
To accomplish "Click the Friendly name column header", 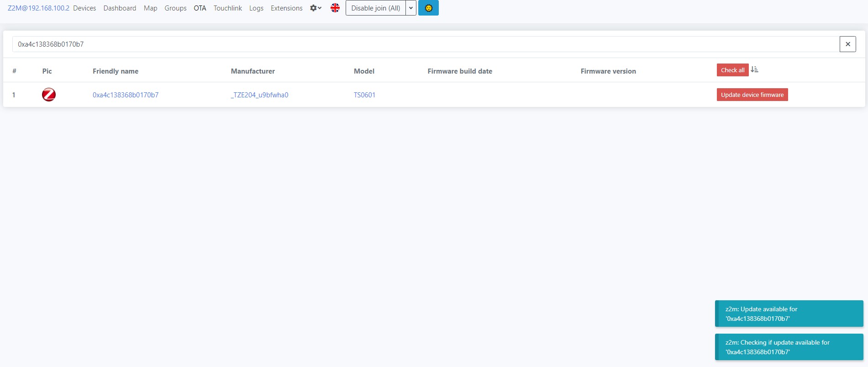I will click(x=116, y=71).
